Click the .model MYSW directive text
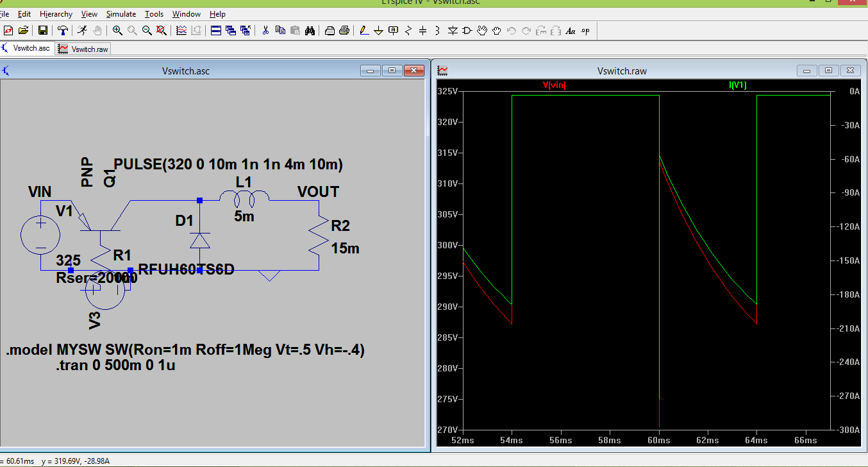Viewport: 868px width, 467px height. 185,350
